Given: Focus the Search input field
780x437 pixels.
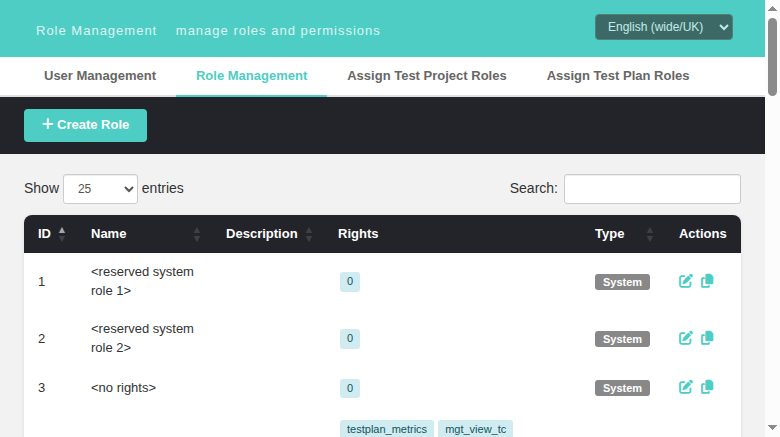Looking at the screenshot, I should (x=652, y=189).
